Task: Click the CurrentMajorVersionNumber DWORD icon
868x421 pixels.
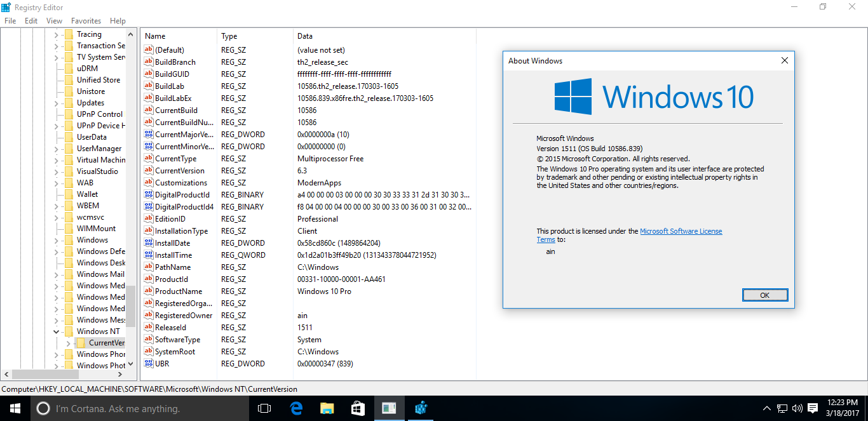Action: 149,135
